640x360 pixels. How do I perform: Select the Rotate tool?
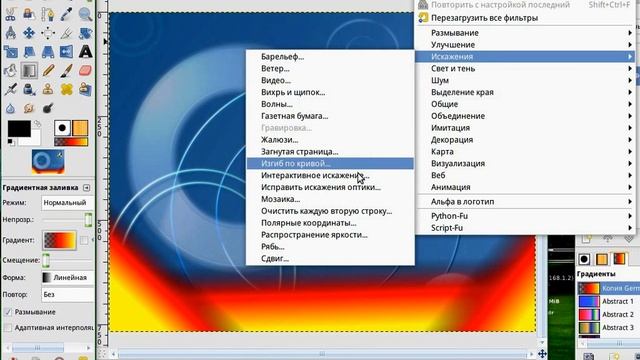[x=85, y=33]
